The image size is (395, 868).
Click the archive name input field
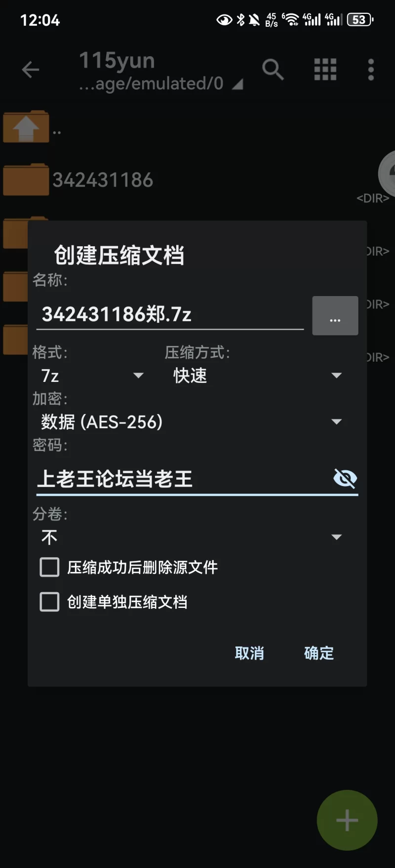point(170,314)
